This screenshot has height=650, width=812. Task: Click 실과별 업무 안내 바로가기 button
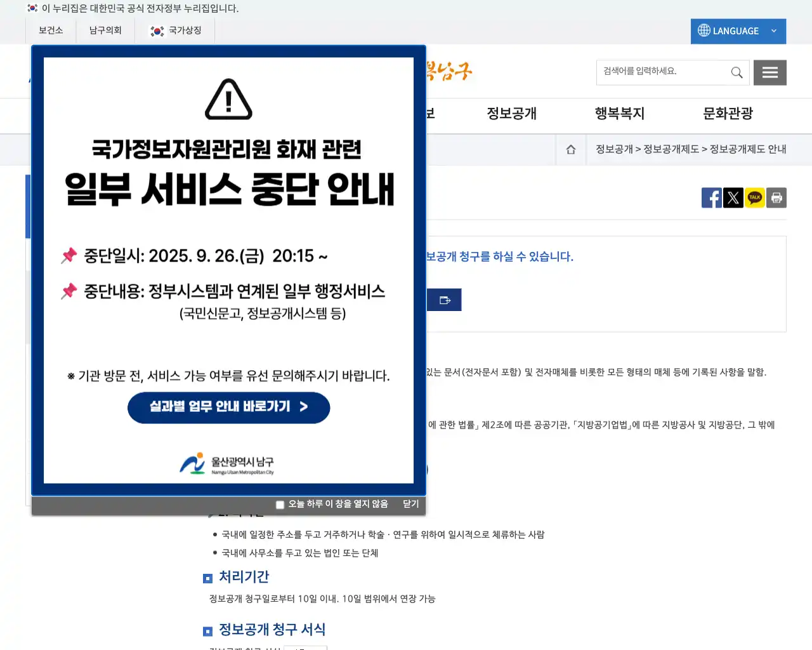click(229, 408)
